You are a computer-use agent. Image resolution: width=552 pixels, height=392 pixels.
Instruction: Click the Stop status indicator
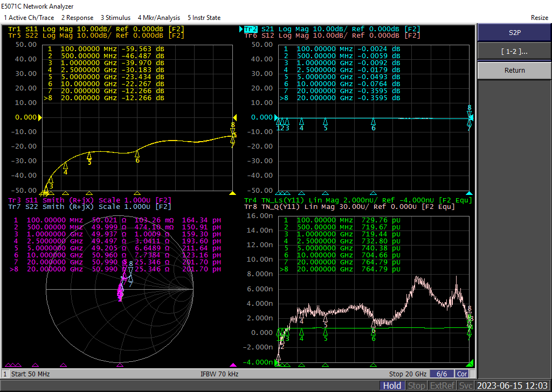416,386
